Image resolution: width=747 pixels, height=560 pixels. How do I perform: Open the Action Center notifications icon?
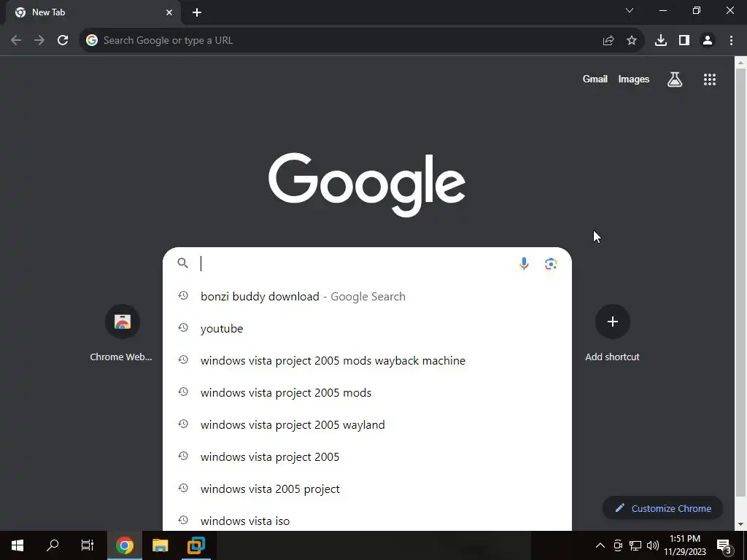pos(724,546)
